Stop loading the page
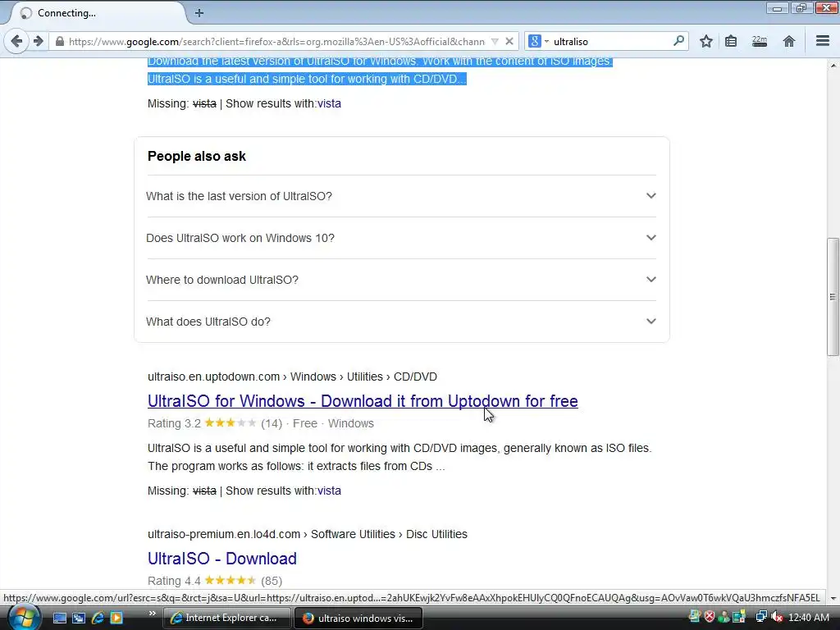The width and height of the screenshot is (840, 630). (x=509, y=41)
